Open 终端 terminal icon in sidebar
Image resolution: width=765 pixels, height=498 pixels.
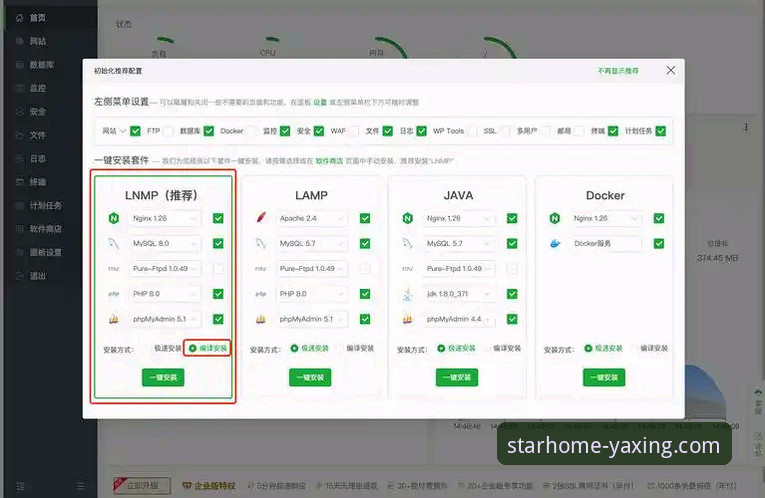pos(20,182)
